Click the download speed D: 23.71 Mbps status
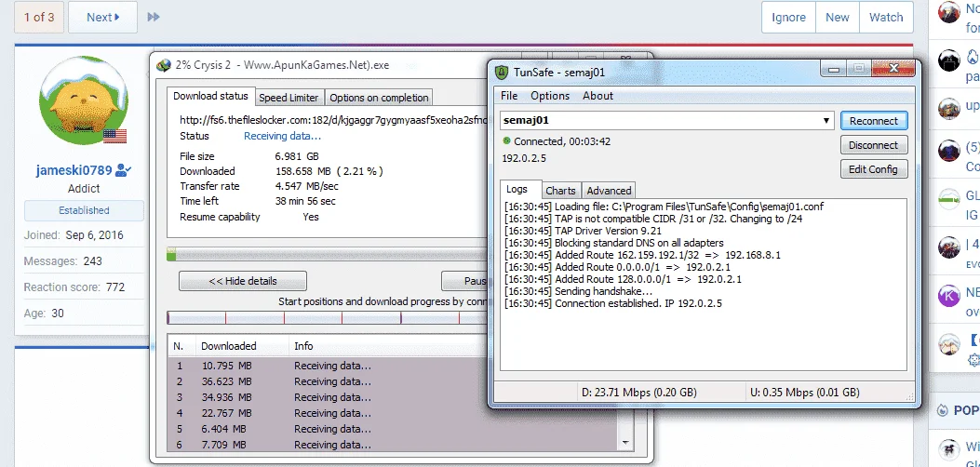Viewport: 980px width, 467px height. pyautogui.click(x=638, y=393)
